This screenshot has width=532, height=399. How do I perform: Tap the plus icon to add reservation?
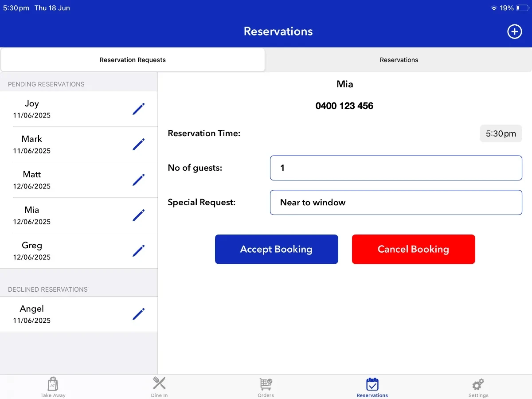[514, 31]
